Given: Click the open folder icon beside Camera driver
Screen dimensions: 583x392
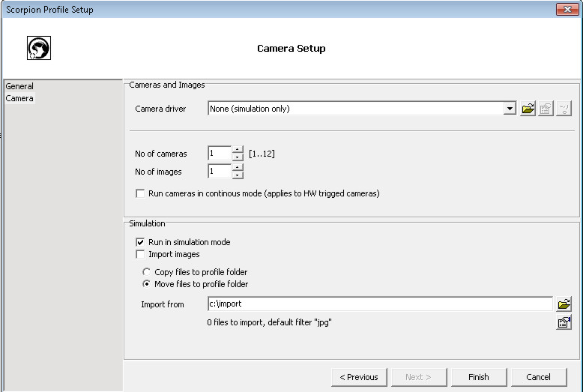Looking at the screenshot, I should (x=528, y=109).
